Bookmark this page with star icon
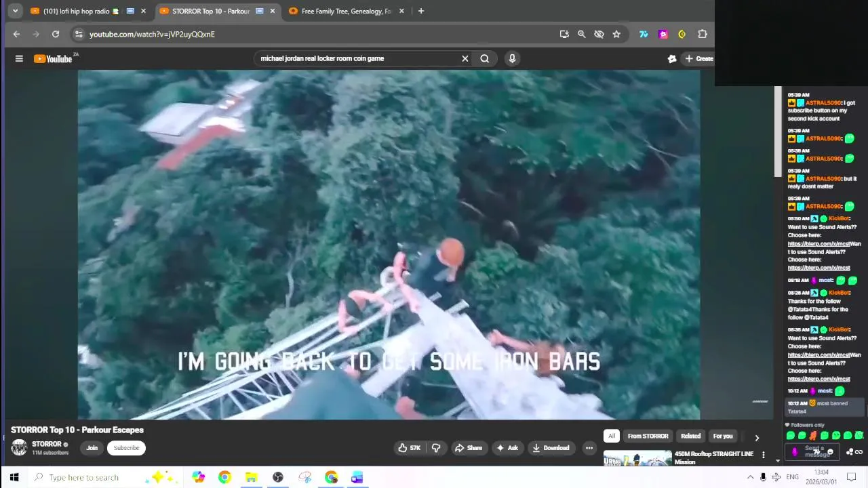Screen dimensions: 868x488 pos(616,34)
